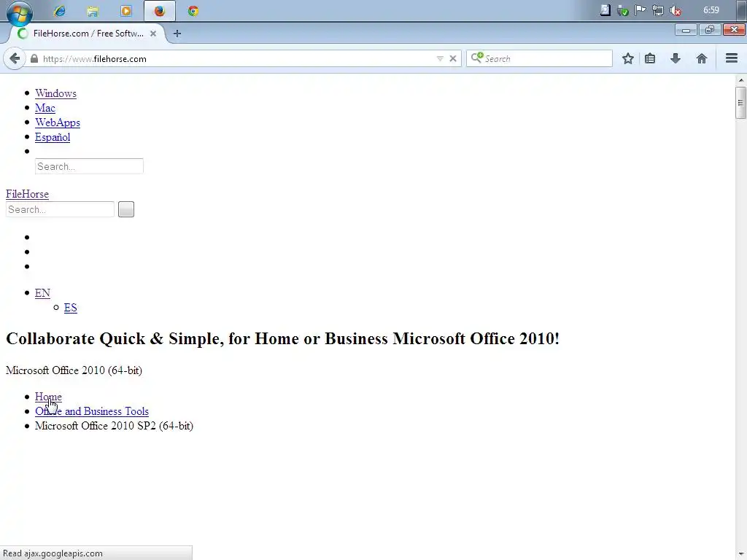Go to the Home breadcrumb link
The width and height of the screenshot is (747, 560).
[48, 397]
